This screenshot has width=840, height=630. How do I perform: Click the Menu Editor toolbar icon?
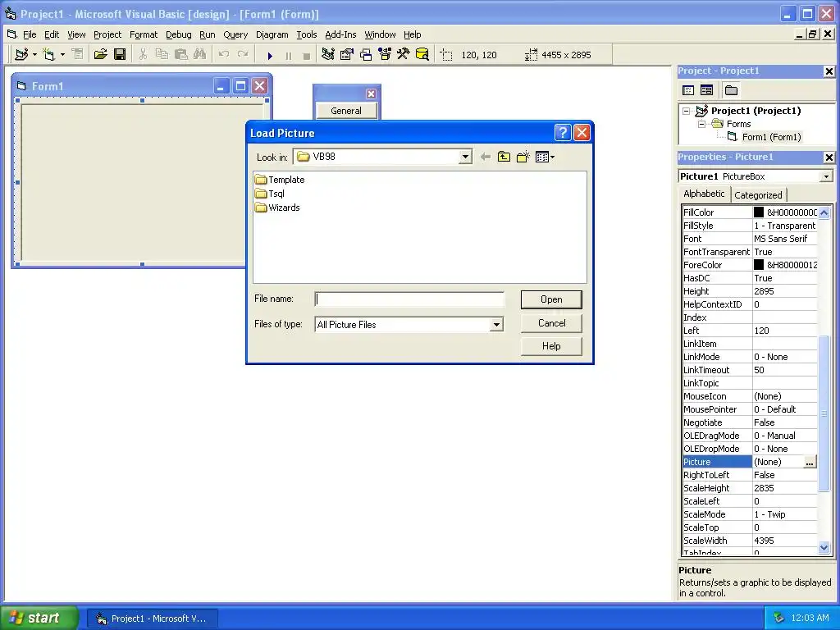(x=78, y=54)
